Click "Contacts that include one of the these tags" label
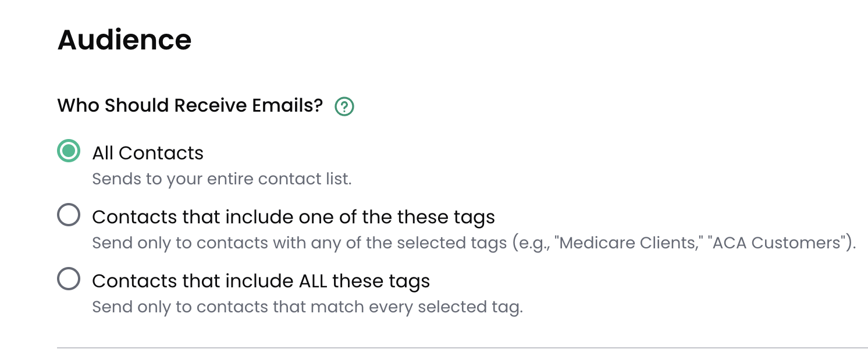 [x=293, y=217]
